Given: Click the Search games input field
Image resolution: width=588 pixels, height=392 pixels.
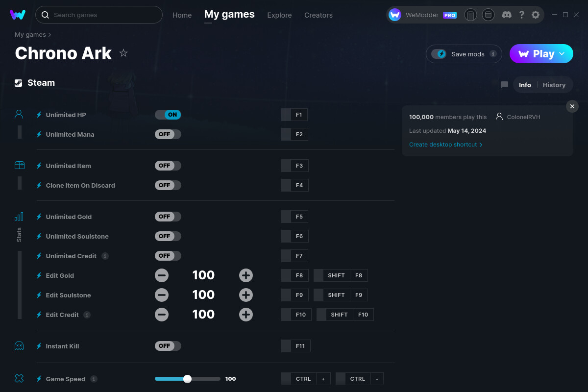Looking at the screenshot, I should click(x=99, y=15).
